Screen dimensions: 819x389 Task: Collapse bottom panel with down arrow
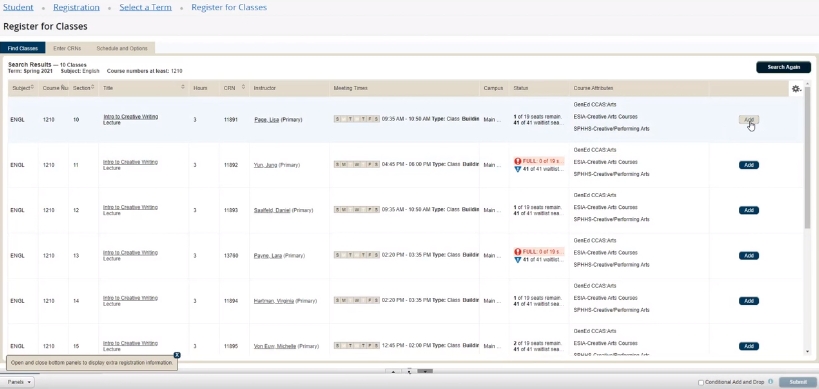(425, 372)
